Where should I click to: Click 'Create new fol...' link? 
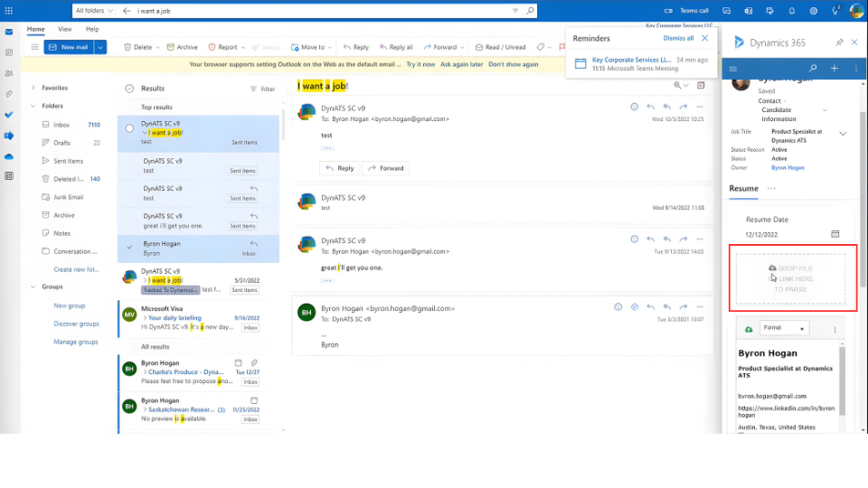[x=76, y=269]
